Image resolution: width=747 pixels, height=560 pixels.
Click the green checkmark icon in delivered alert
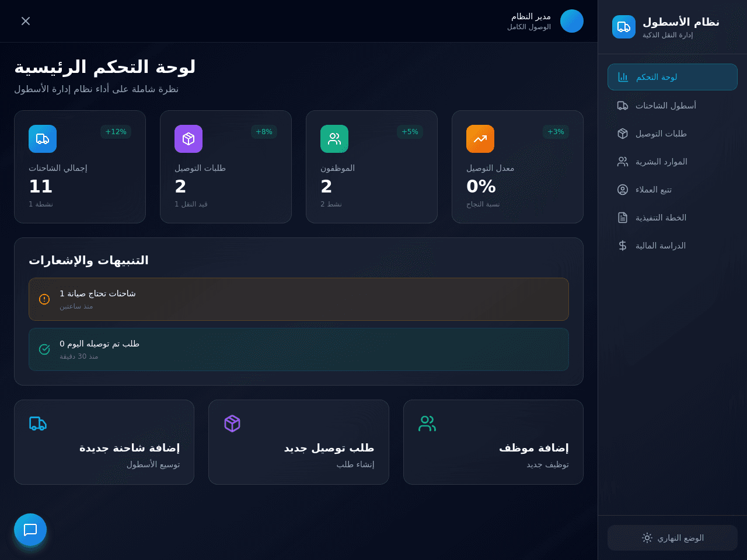tap(44, 349)
